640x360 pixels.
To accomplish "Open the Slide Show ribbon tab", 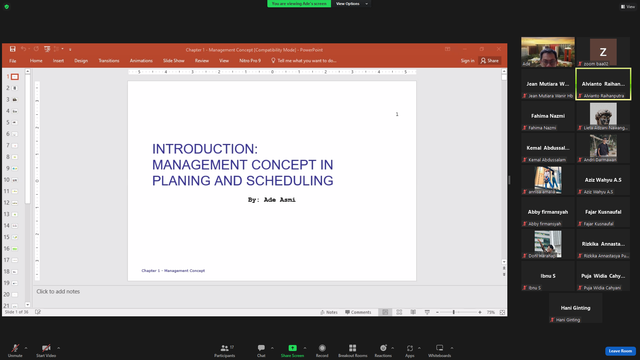I will pyautogui.click(x=174, y=61).
